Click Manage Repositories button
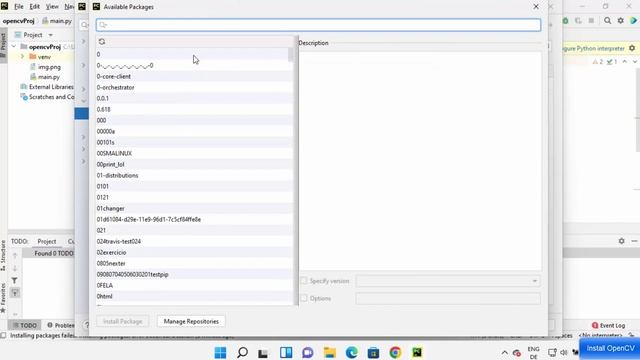 [191, 322]
